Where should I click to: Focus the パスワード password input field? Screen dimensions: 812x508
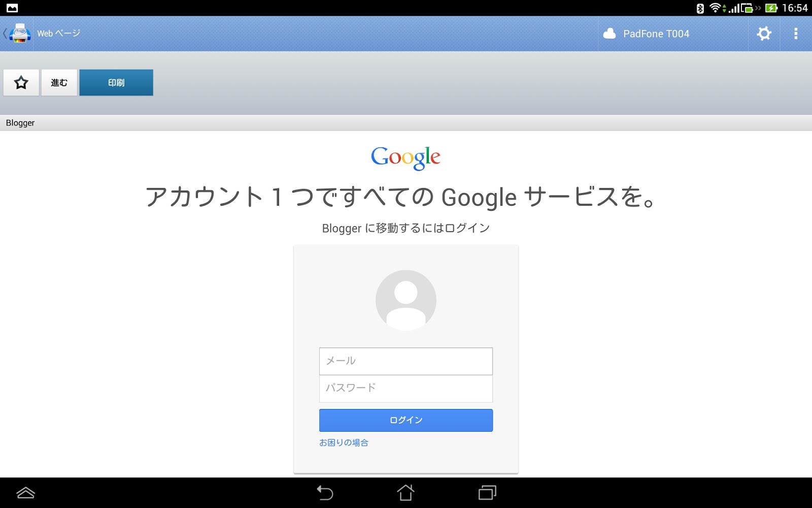(406, 389)
